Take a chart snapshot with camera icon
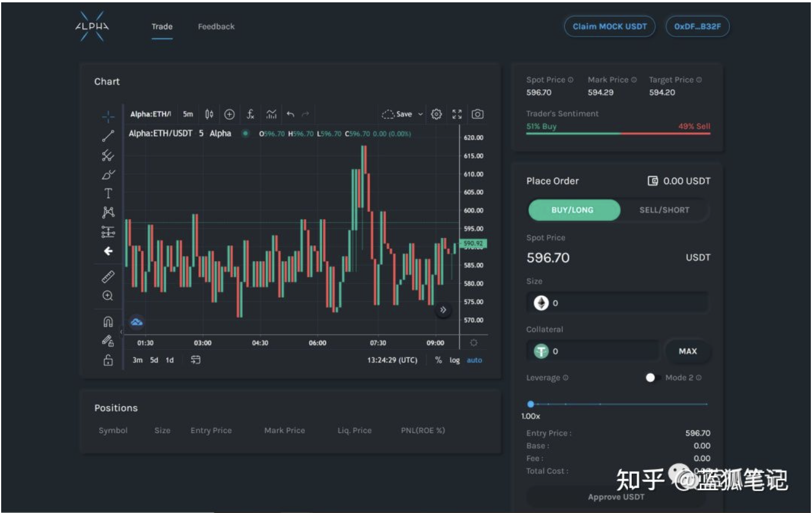 coord(478,114)
